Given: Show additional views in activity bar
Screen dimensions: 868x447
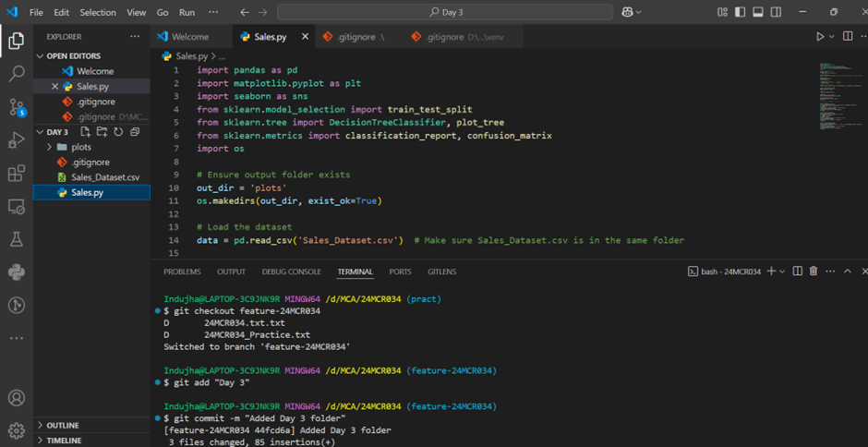Looking at the screenshot, I should pos(17,338).
